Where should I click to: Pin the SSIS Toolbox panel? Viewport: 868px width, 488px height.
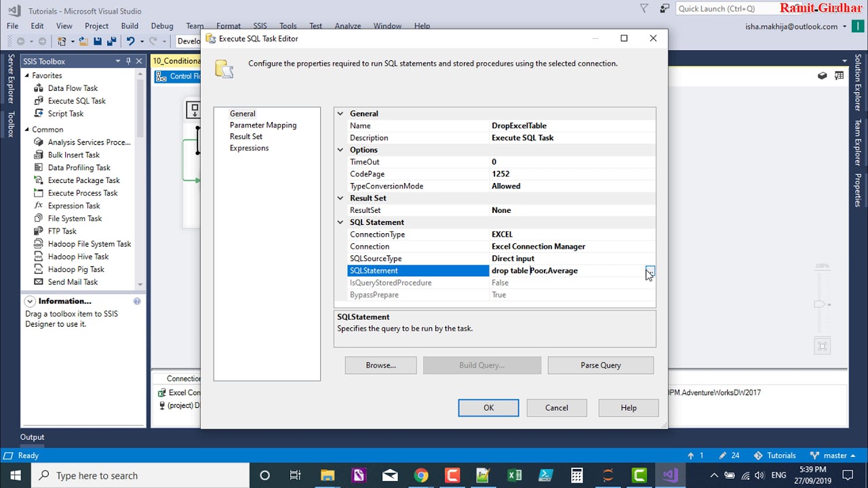pyautogui.click(x=128, y=61)
